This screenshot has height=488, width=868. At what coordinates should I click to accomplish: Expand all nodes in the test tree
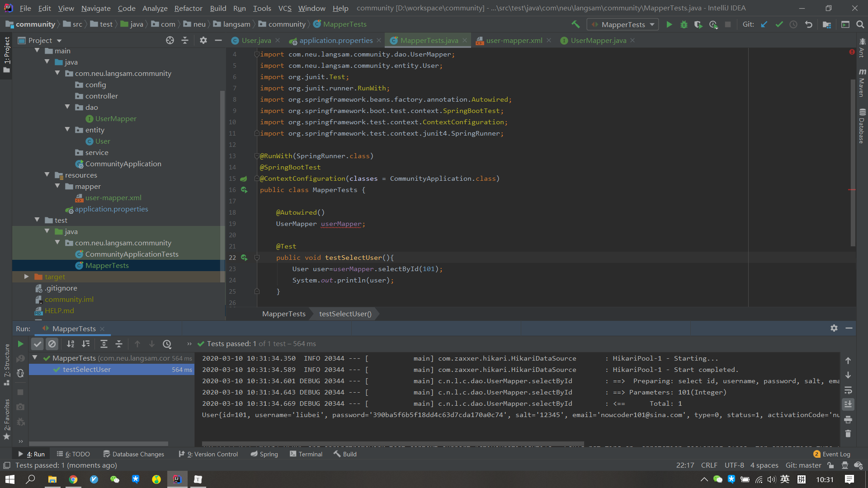point(104,344)
